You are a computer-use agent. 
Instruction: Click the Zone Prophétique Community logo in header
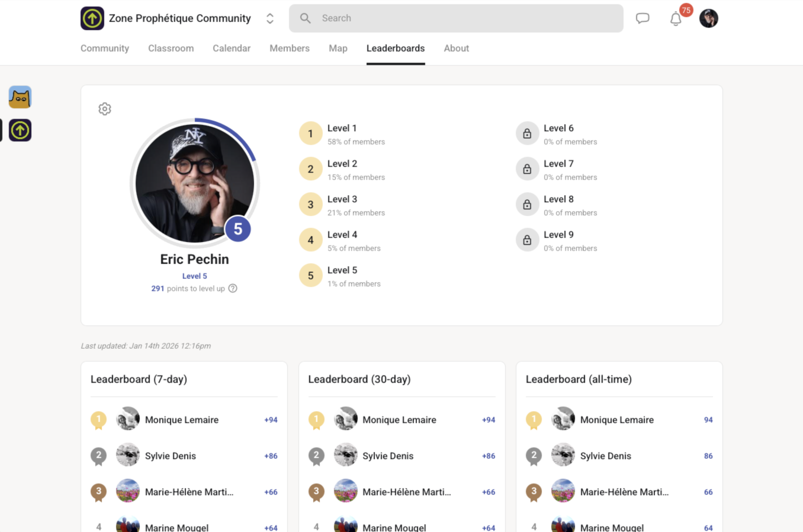pyautogui.click(x=92, y=18)
